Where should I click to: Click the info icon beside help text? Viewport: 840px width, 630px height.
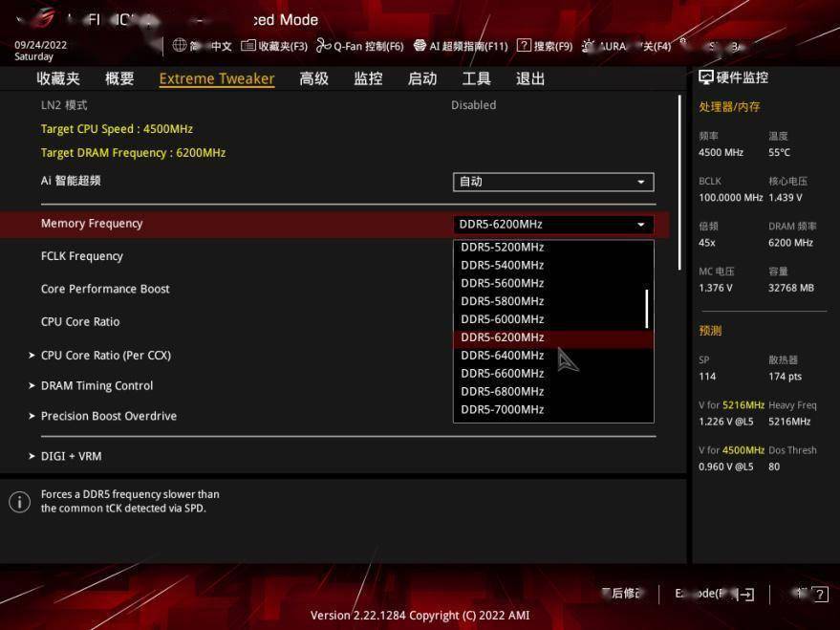pyautogui.click(x=19, y=502)
